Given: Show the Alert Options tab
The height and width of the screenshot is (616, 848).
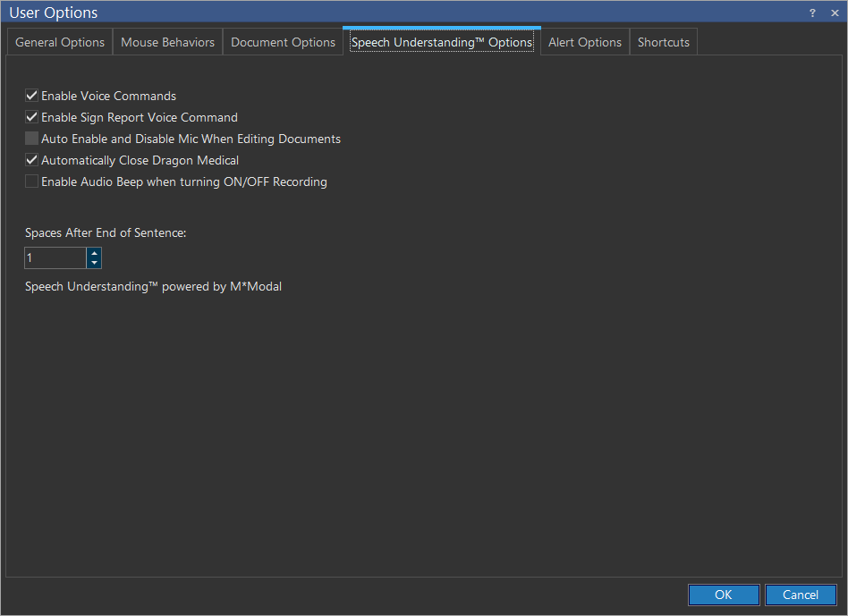Looking at the screenshot, I should 584,42.
